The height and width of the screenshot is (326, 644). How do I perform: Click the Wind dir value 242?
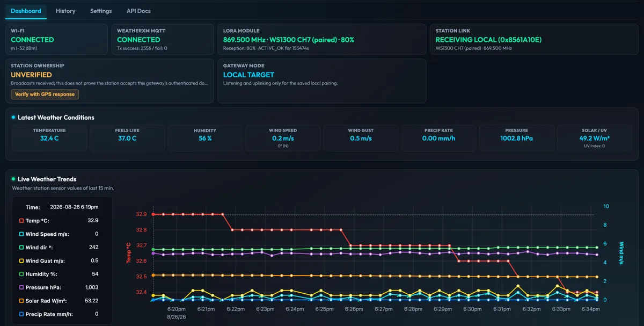(x=93, y=247)
